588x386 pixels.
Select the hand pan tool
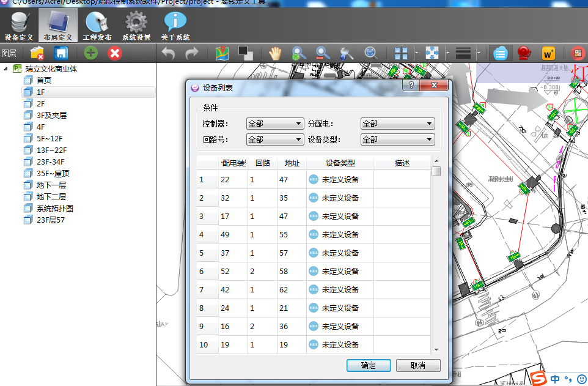[275, 53]
